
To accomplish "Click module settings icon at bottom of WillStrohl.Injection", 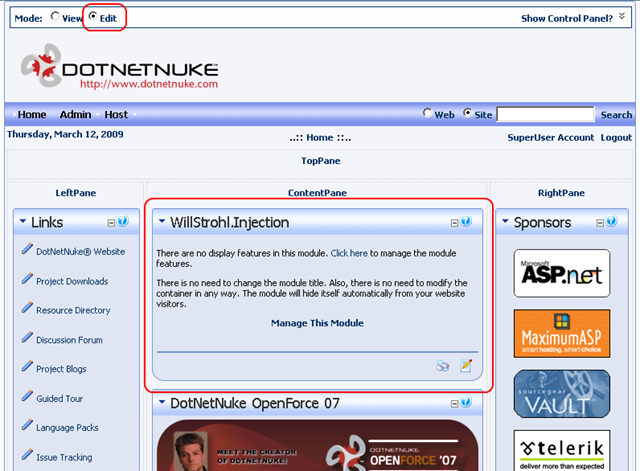I will pyautogui.click(x=466, y=366).
